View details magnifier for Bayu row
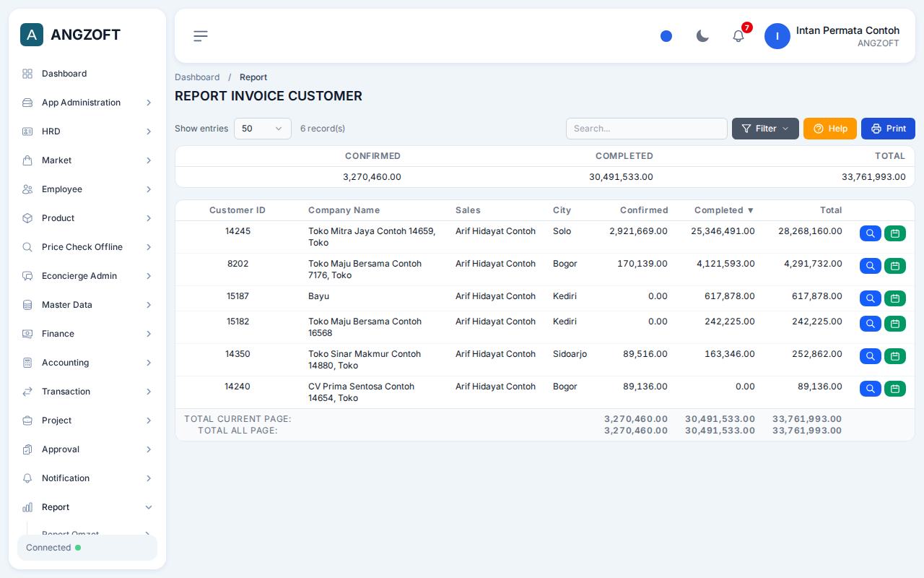Image resolution: width=924 pixels, height=578 pixels. pyautogui.click(x=871, y=298)
